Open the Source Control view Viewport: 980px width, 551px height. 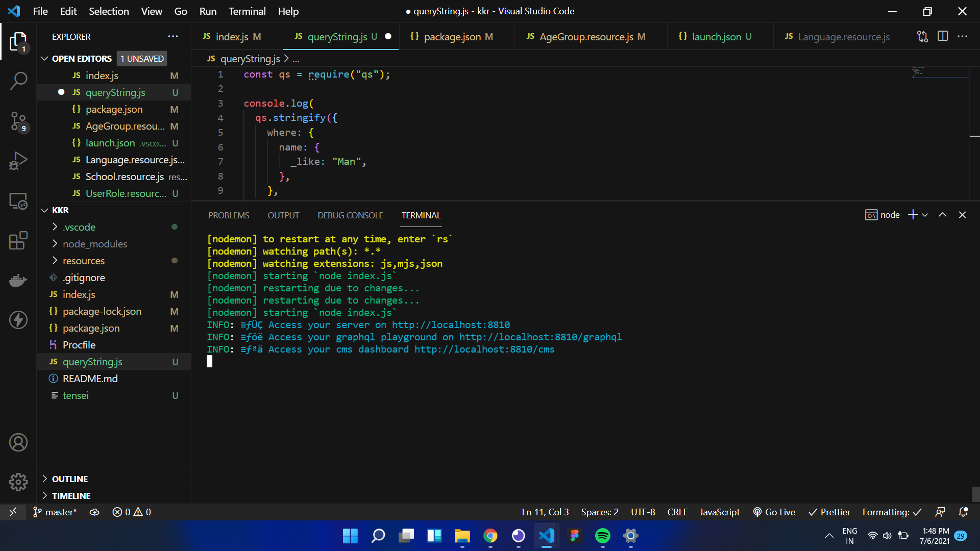18,121
